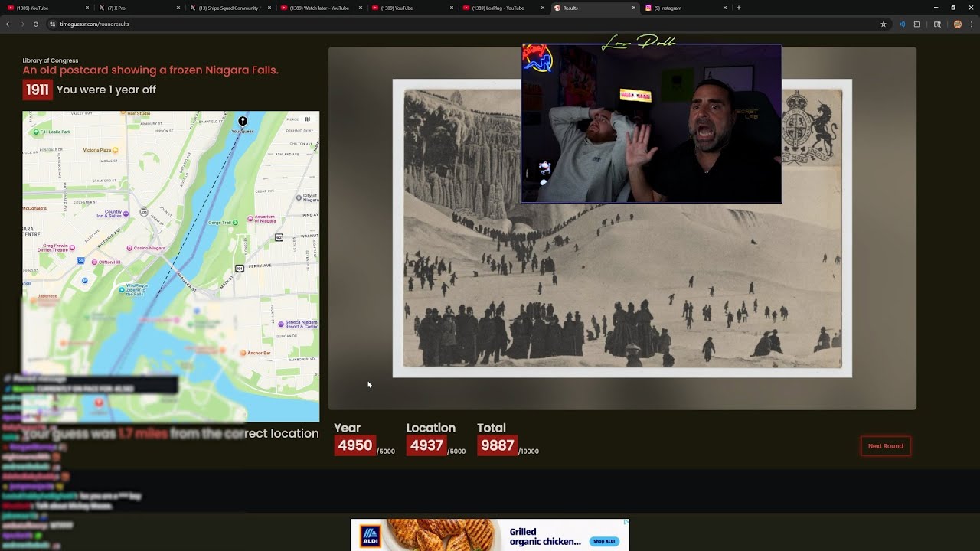Image resolution: width=980 pixels, height=551 pixels.
Task: Switch to the (9) Instagram tab
Action: tap(686, 8)
